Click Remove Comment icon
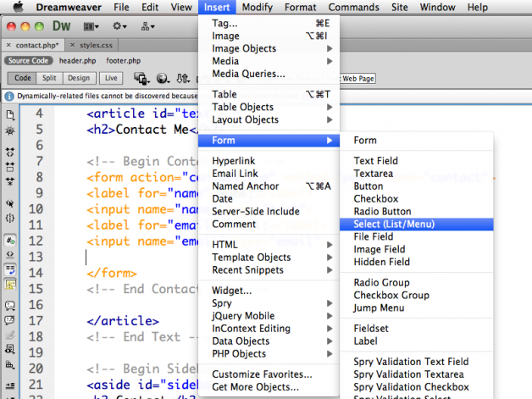Screen dimensions: 532x399 [x=10, y=320]
